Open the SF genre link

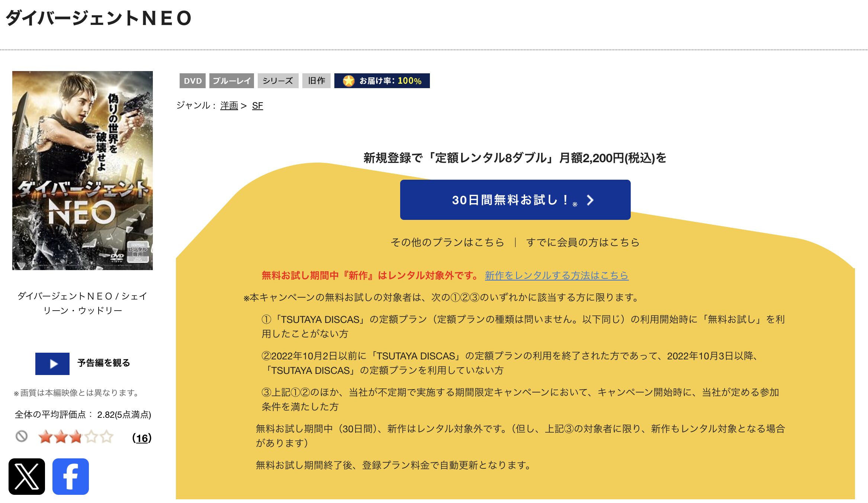click(257, 106)
